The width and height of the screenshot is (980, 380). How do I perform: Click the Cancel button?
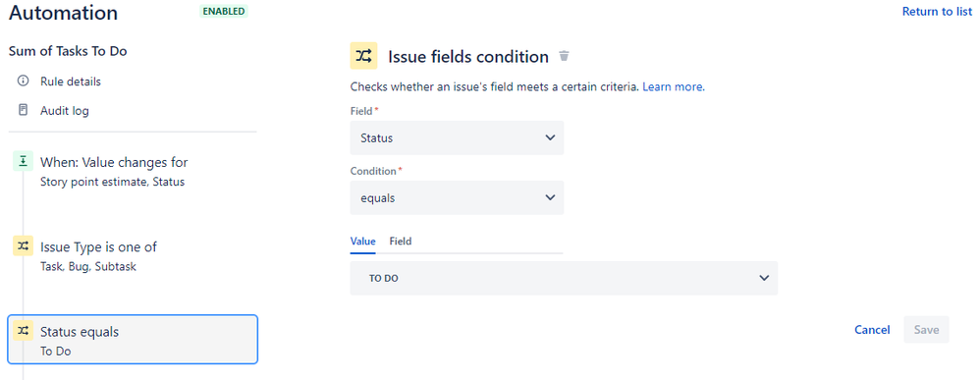[x=873, y=329]
